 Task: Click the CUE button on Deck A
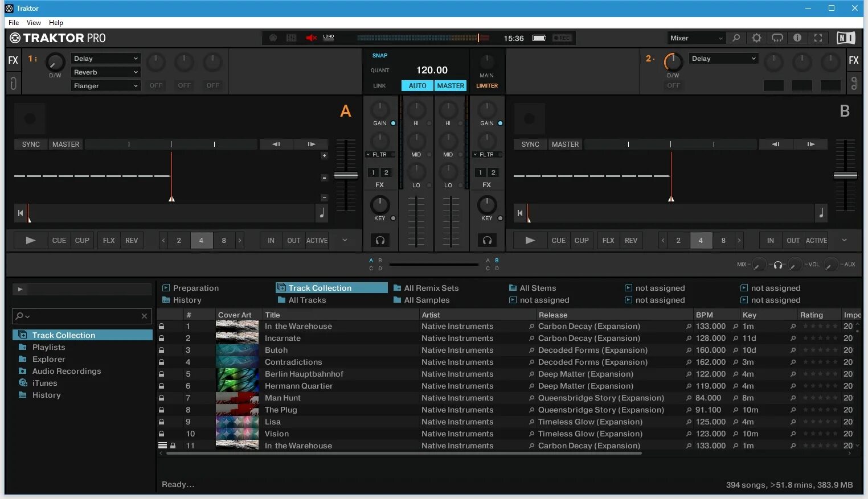[59, 240]
